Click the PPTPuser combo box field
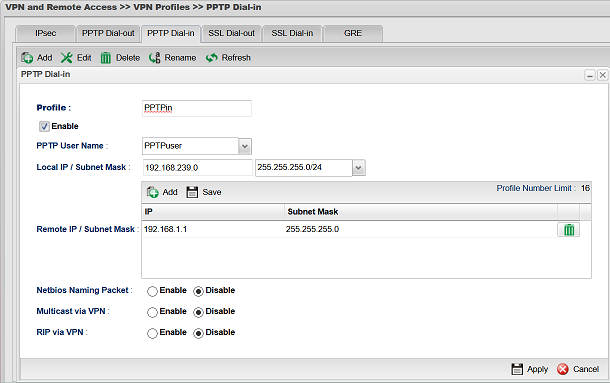The width and height of the screenshot is (610, 383). (190, 146)
